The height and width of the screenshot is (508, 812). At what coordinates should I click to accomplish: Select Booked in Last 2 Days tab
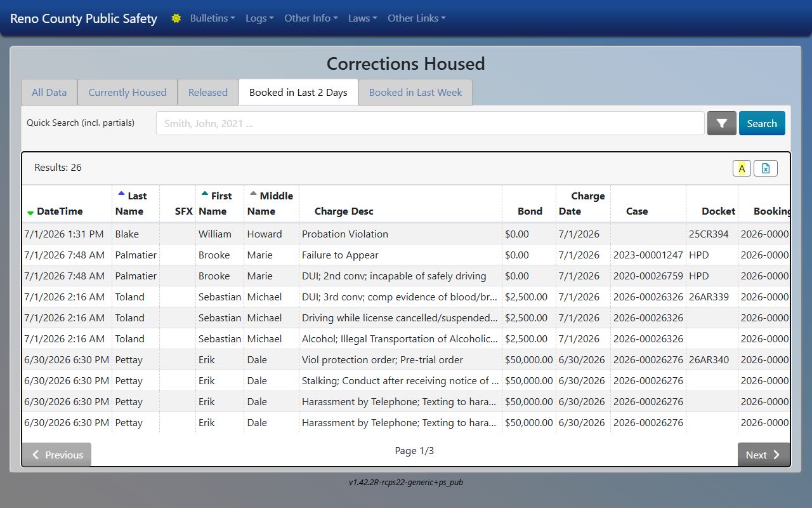coord(298,92)
